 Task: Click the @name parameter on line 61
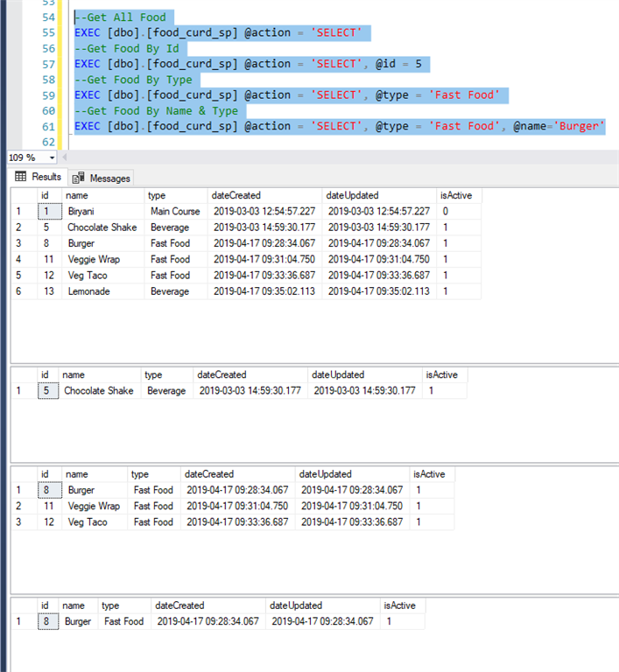[530, 126]
